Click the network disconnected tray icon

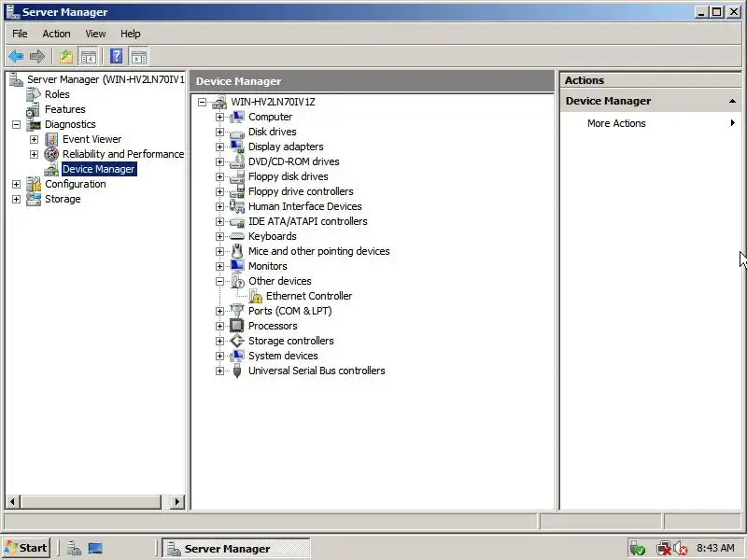[664, 549]
